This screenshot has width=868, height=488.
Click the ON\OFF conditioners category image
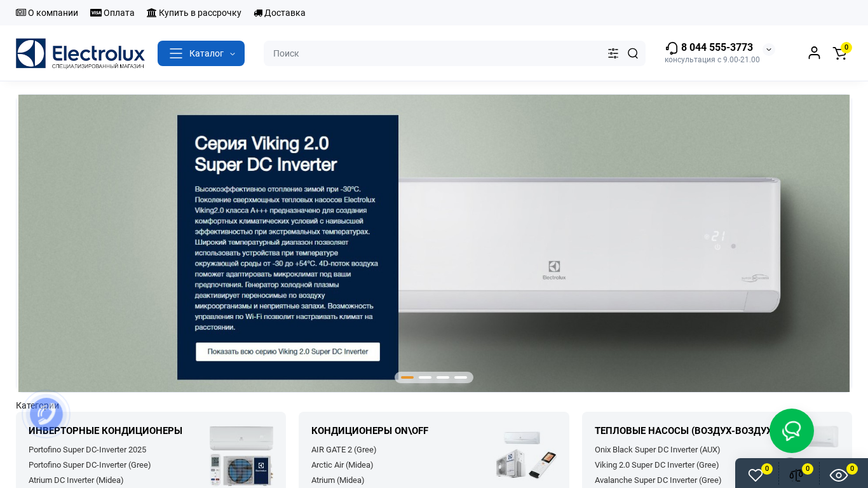tap(525, 455)
